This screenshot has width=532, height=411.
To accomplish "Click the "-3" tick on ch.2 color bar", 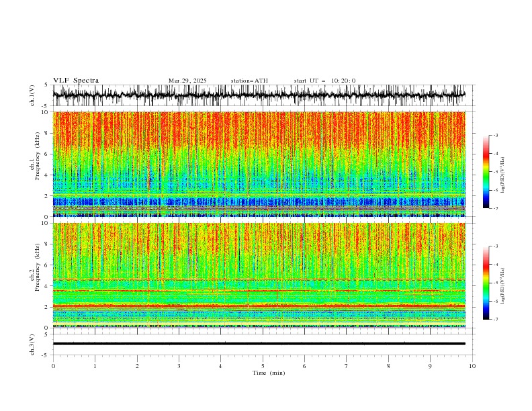I will (x=495, y=246).
